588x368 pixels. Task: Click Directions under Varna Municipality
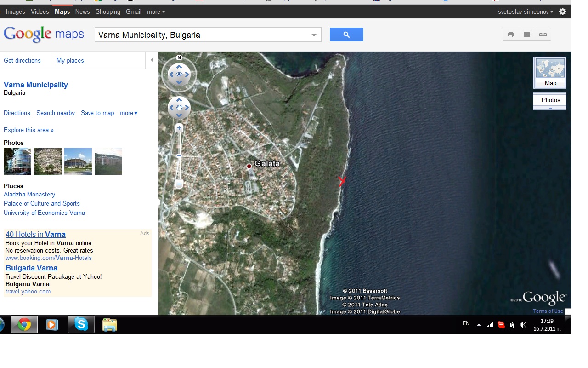(17, 113)
